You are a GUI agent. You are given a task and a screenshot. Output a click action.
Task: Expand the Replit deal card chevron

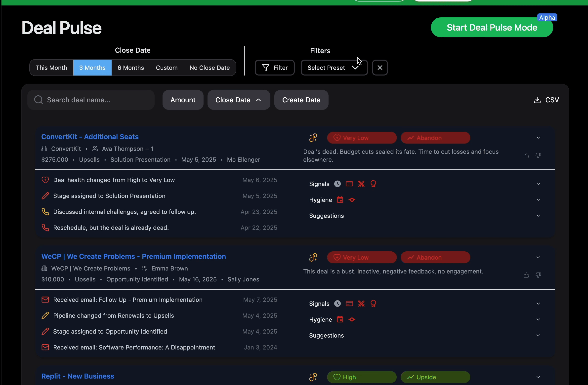[x=538, y=377]
